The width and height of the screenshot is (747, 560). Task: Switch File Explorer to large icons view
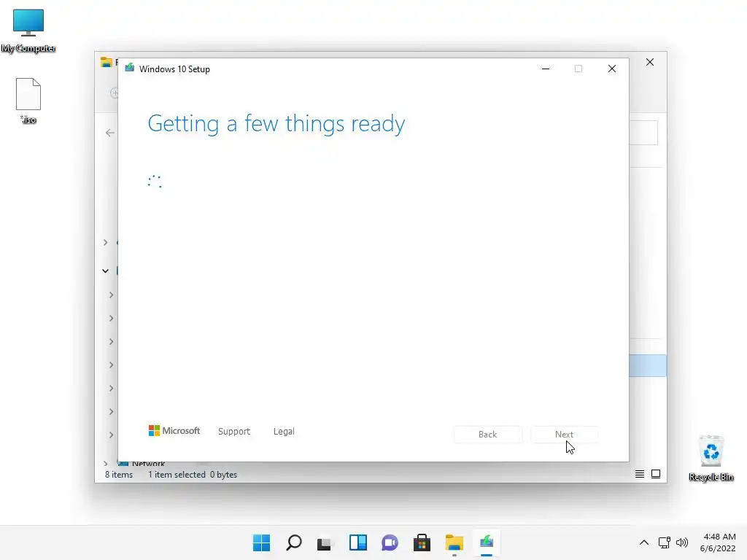(656, 474)
